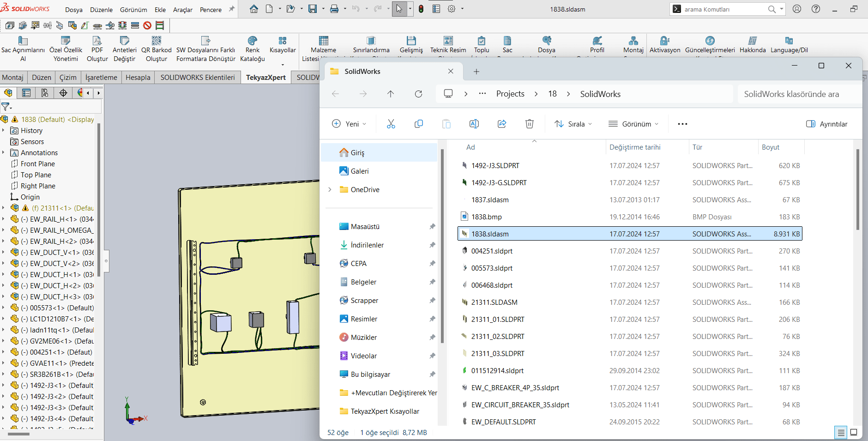Toggle Ayrıntılar details pane in Explorer
The width and height of the screenshot is (868, 441).
(826, 124)
